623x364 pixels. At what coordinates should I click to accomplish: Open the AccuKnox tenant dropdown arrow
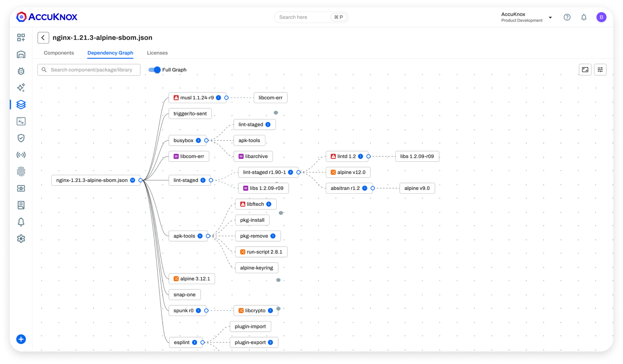coord(550,18)
